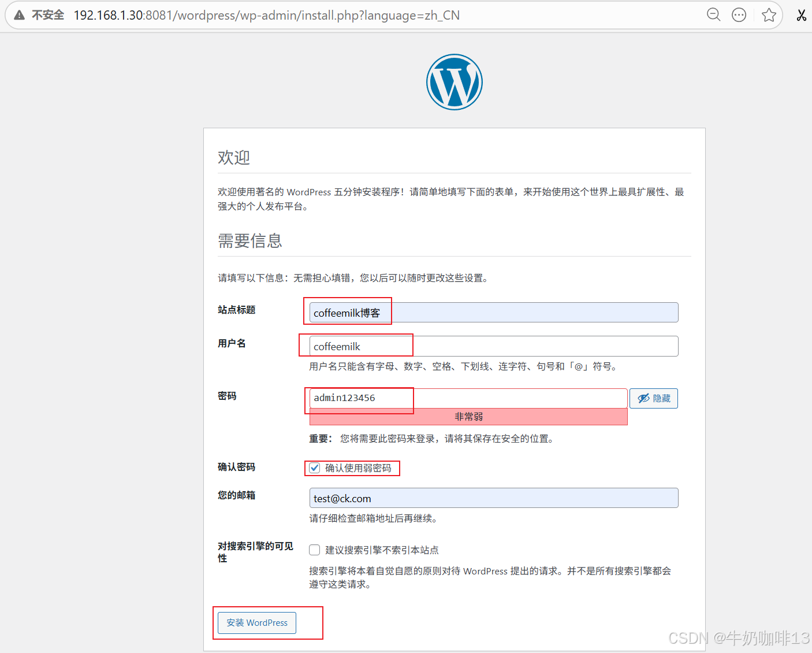Focus the 用户名 field with coffeemilk

pyautogui.click(x=494, y=346)
